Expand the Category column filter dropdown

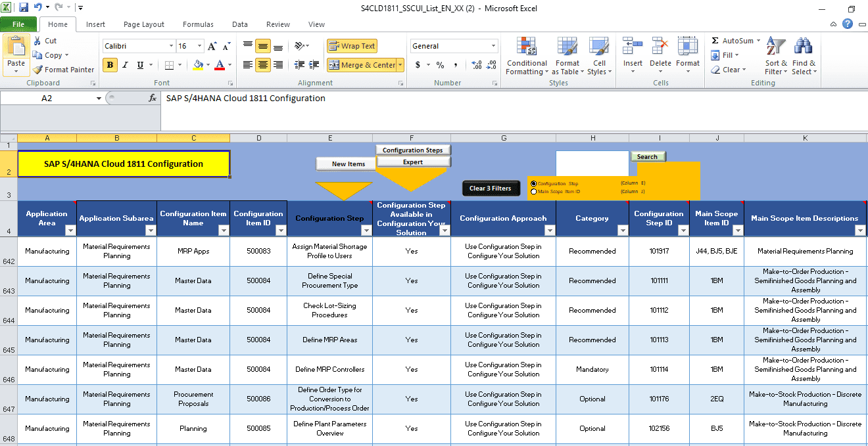623,231
